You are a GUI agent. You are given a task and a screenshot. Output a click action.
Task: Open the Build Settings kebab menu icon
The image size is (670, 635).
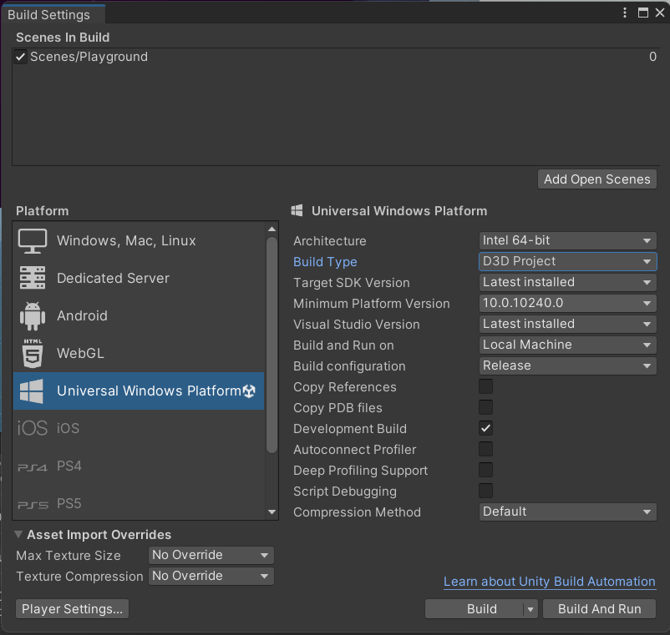click(625, 13)
